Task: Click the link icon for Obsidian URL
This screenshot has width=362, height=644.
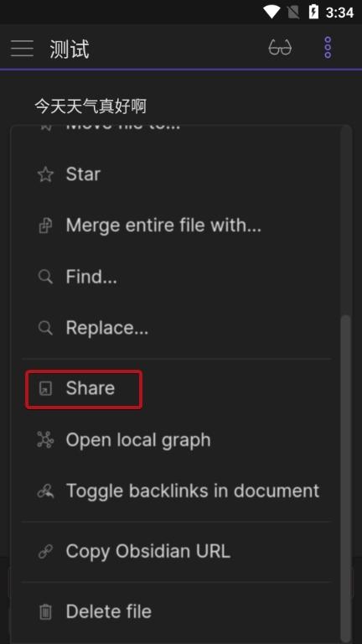Action: tap(45, 552)
